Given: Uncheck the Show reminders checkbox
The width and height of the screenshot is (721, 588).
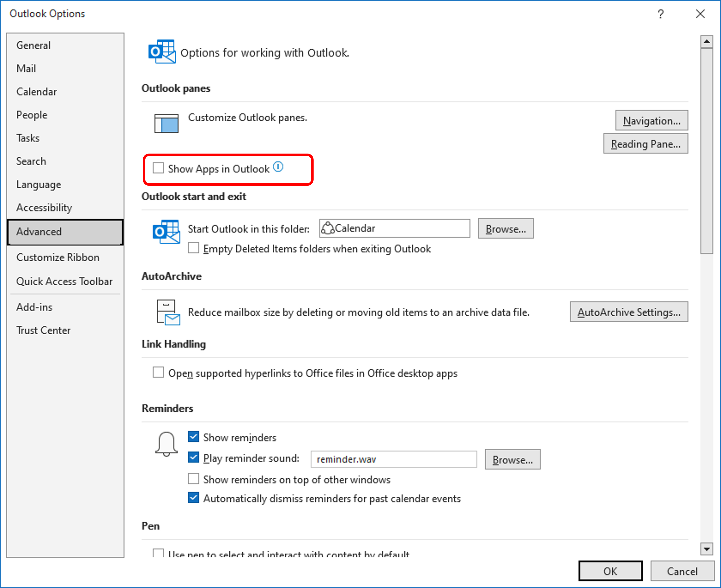Looking at the screenshot, I should 193,437.
